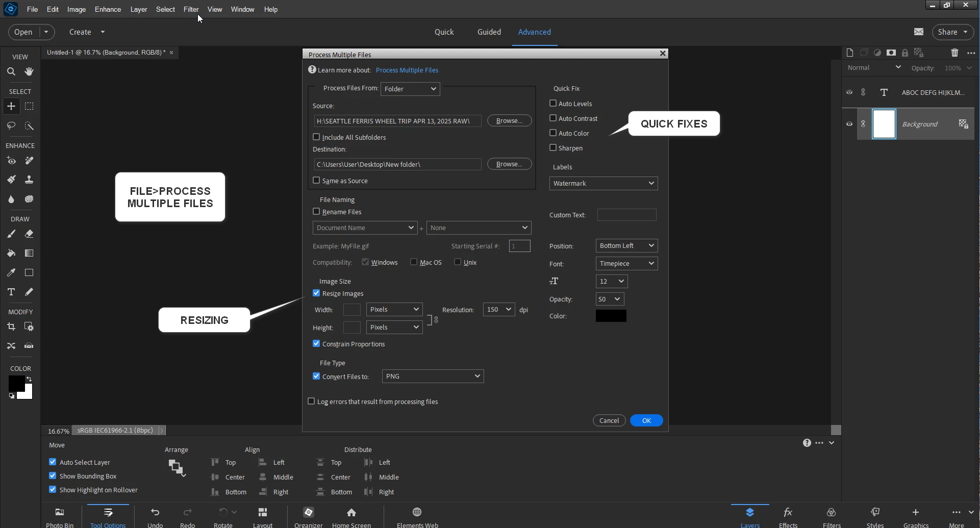Select the Lasso tool
The width and height of the screenshot is (980, 528).
point(11,125)
